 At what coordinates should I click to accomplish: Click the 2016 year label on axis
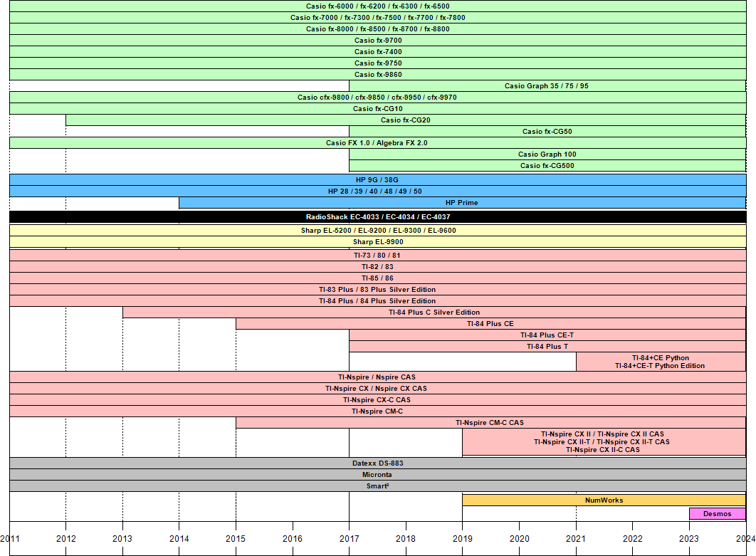(293, 539)
